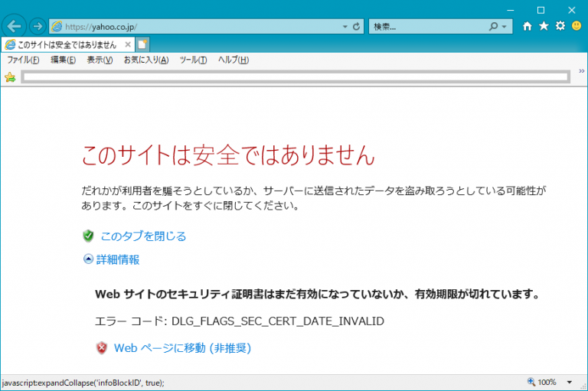Refresh the page with the reload icon
Image resolution: width=588 pixels, height=391 pixels.
click(357, 26)
